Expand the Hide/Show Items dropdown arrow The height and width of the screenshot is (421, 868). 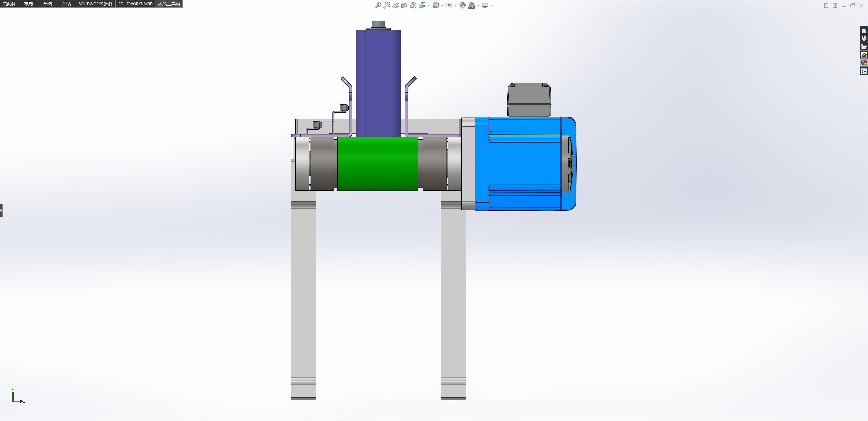(x=455, y=6)
